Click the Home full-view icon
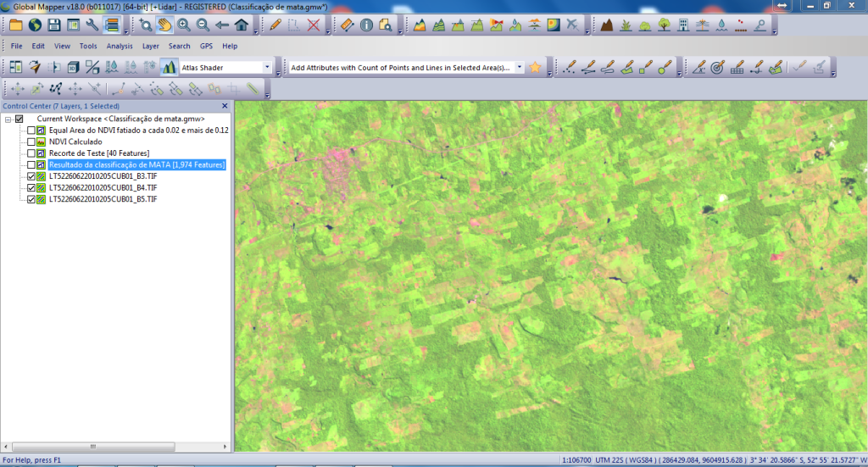868x467 pixels. click(242, 25)
